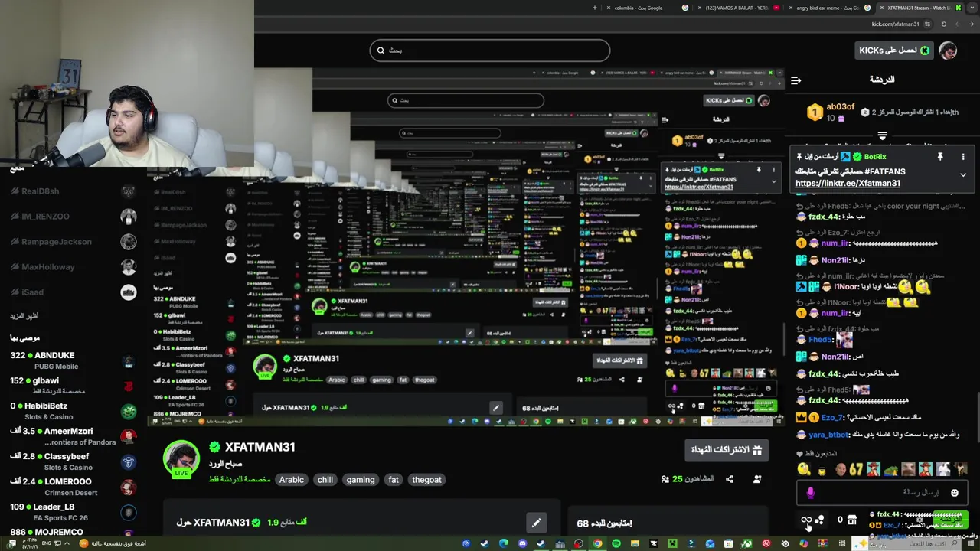
Task: Open recommended channel Leader_L8
Action: (x=73, y=512)
